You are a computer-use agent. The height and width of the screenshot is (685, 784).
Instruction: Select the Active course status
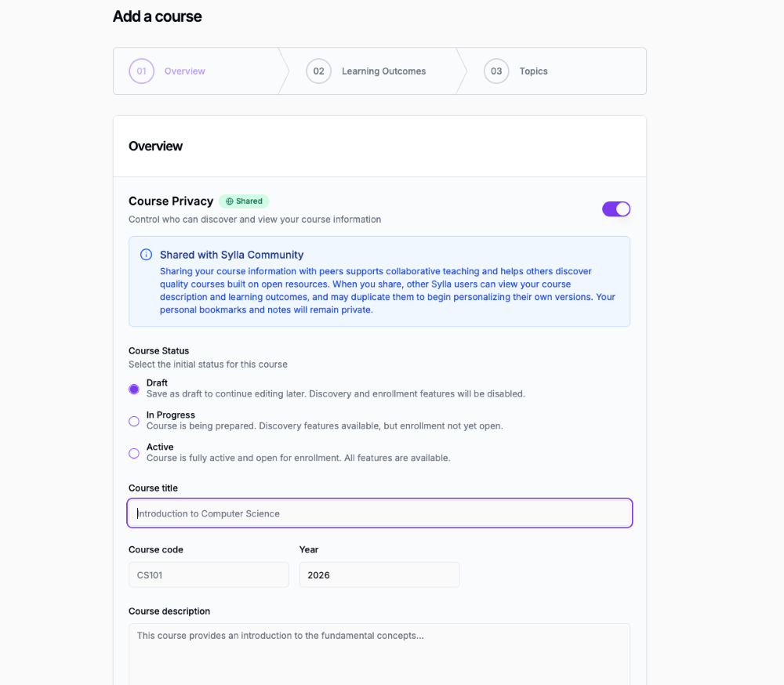(133, 452)
